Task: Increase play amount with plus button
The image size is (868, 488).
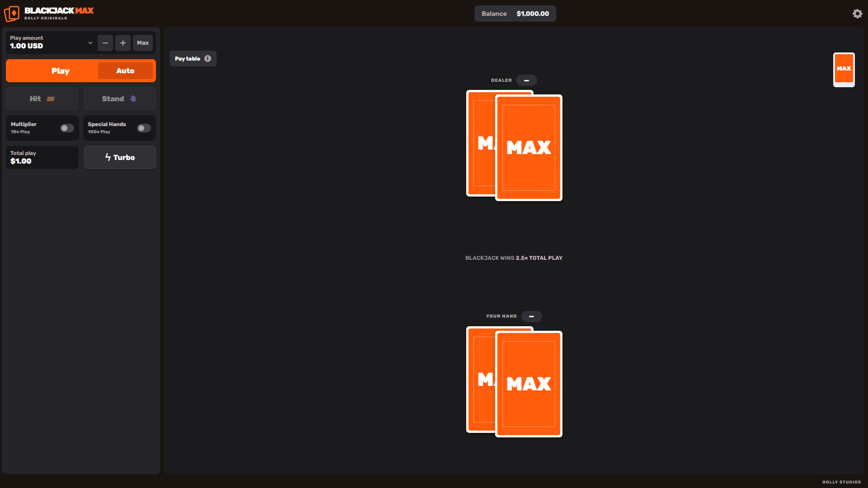Action: (x=123, y=43)
